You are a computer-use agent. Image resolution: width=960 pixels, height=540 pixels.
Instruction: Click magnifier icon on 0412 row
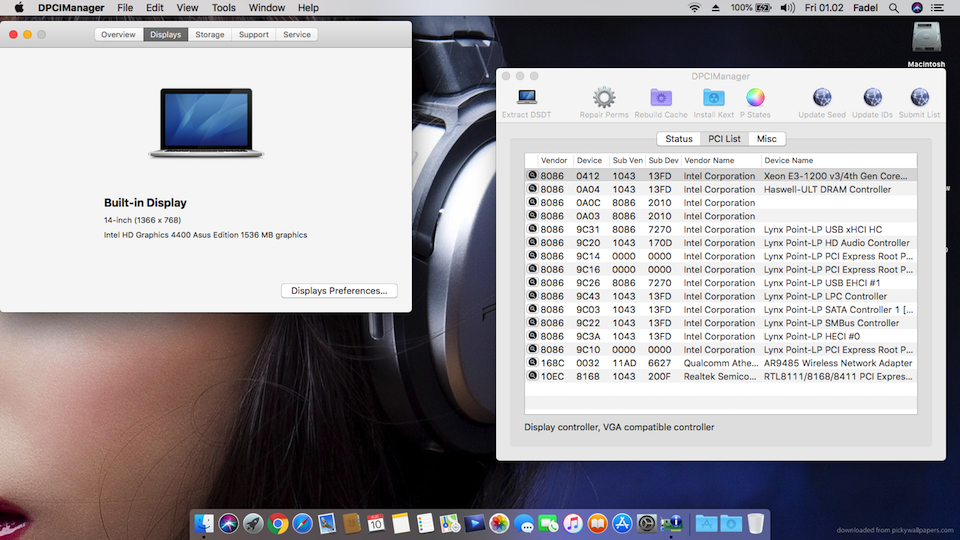(x=532, y=176)
